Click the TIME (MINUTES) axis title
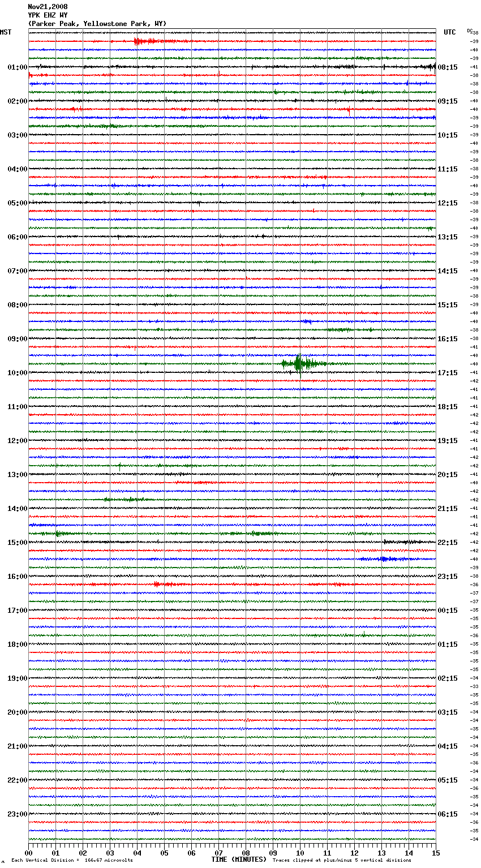 [239, 860]
